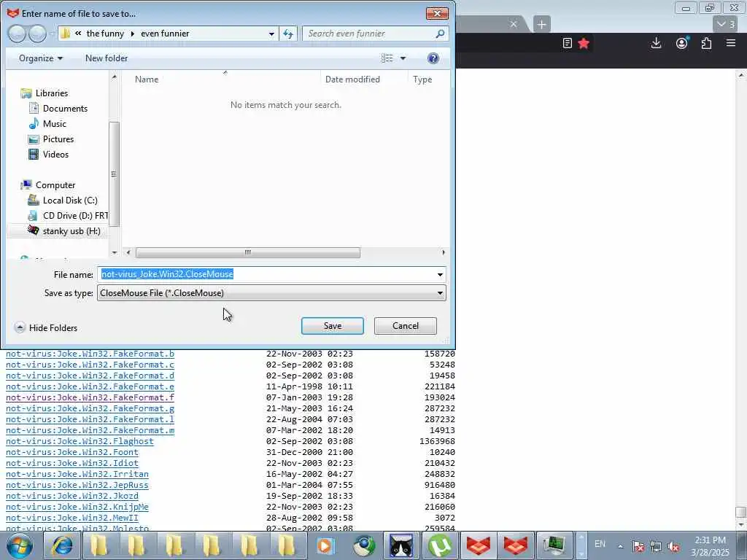Click the Action Center flag in tray
The width and height of the screenshot is (747, 560).
pos(638,547)
